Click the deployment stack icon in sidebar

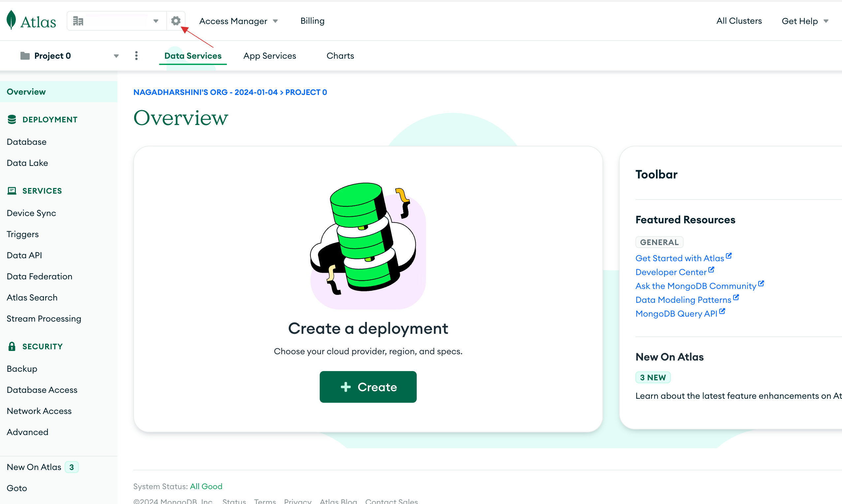coord(11,119)
